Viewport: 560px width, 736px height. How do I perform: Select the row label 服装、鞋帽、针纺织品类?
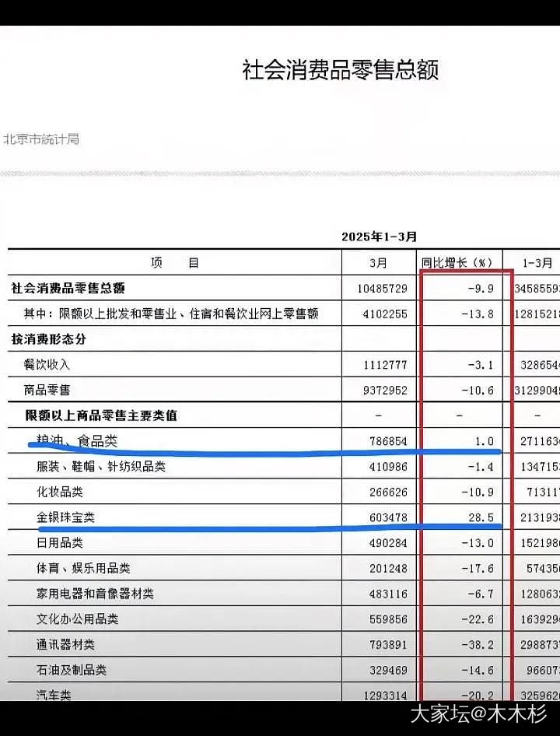pyautogui.click(x=101, y=467)
